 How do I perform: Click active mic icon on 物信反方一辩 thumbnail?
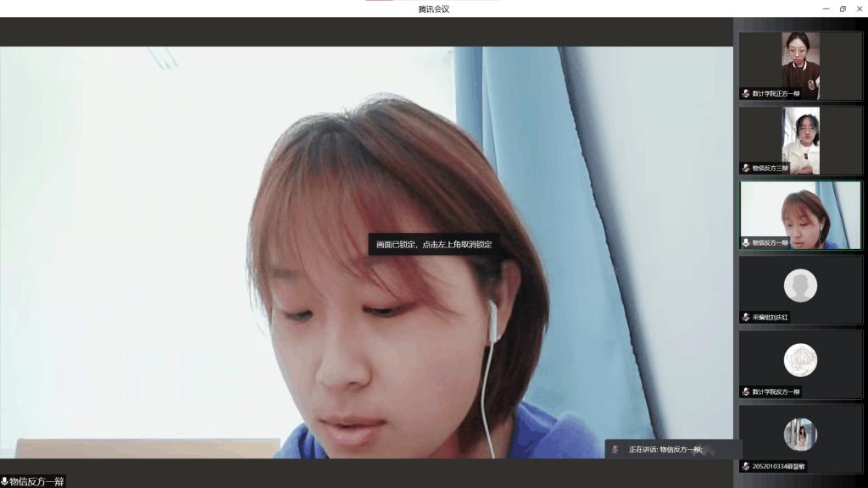pyautogui.click(x=746, y=242)
